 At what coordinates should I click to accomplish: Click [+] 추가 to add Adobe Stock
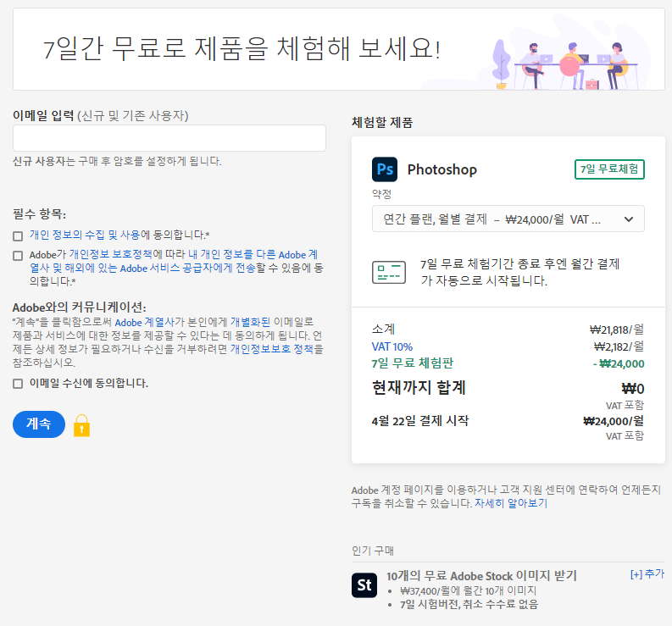point(647,574)
